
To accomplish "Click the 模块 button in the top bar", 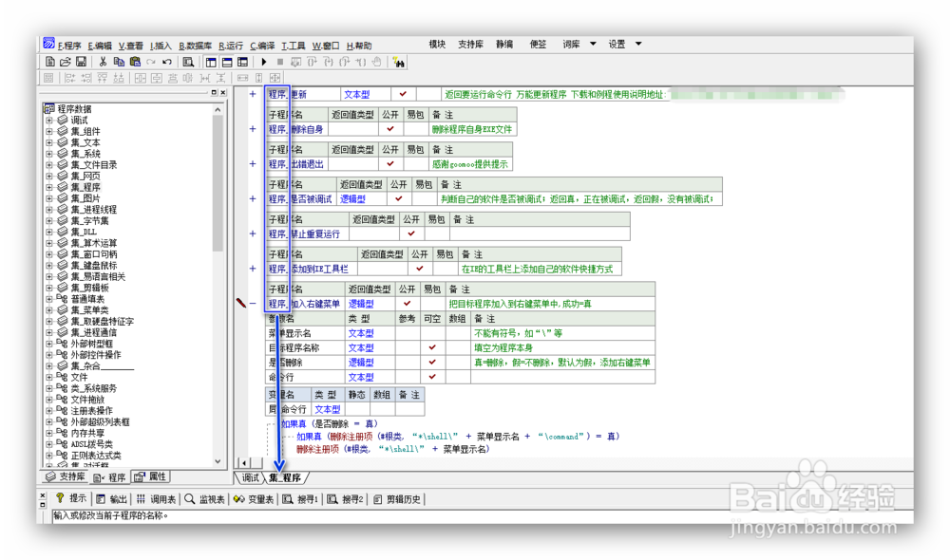I will [x=437, y=45].
